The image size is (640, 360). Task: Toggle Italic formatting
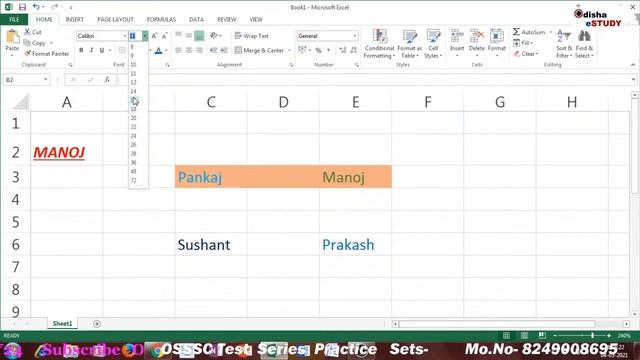pos(91,50)
